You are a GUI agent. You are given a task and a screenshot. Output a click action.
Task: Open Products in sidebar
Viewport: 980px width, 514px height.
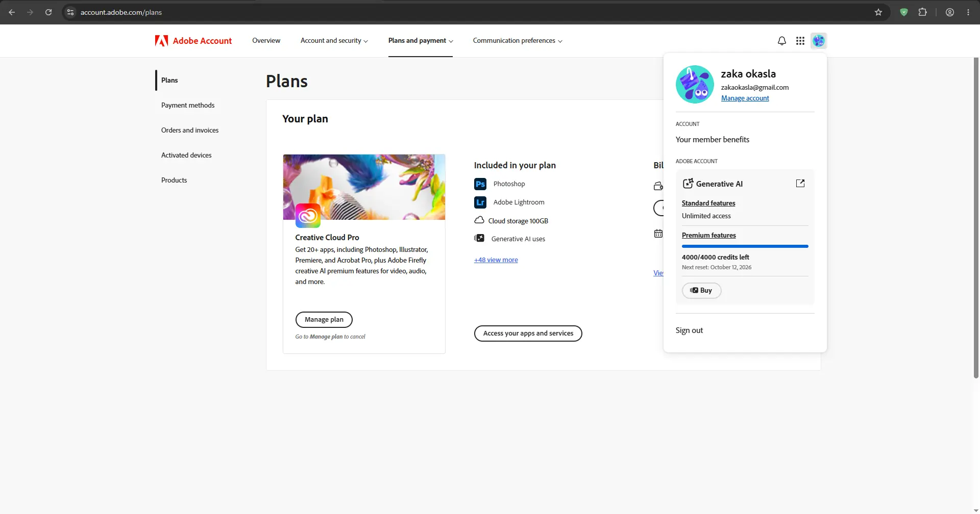(174, 180)
